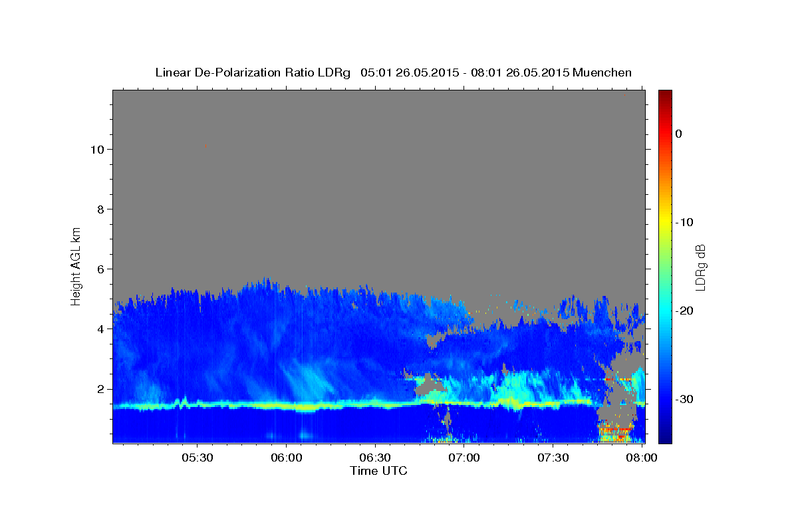The height and width of the screenshot is (532, 798).
Task: Click the plot title mentioning Muenchen
Action: [393, 72]
